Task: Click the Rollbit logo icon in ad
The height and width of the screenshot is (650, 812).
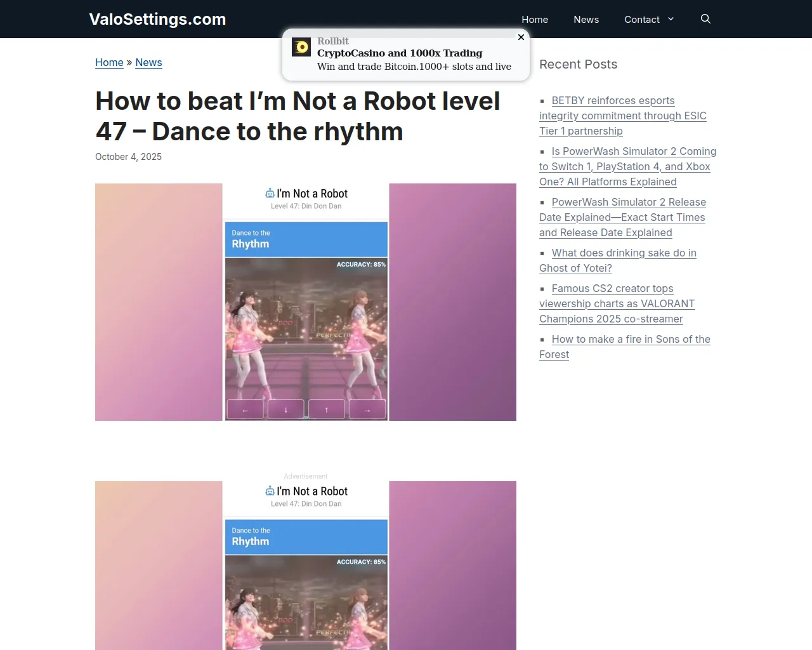Action: pos(301,47)
